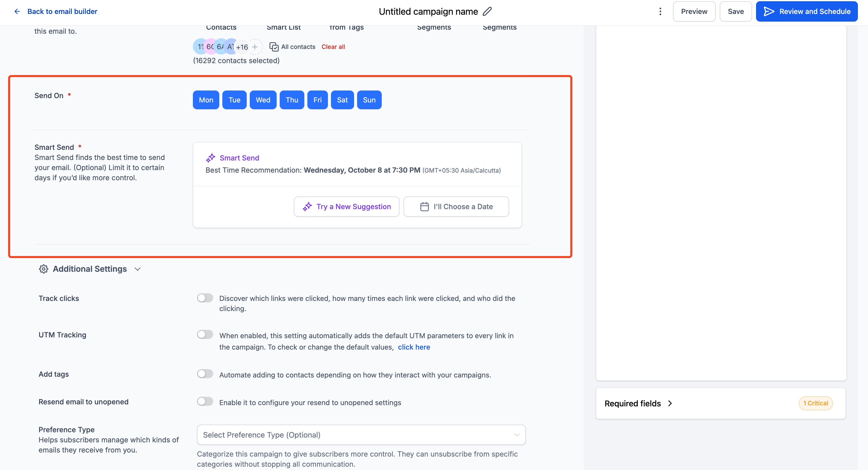The height and width of the screenshot is (470, 868).
Task: Turn on the UTM Tracking toggle
Action: [x=205, y=334]
